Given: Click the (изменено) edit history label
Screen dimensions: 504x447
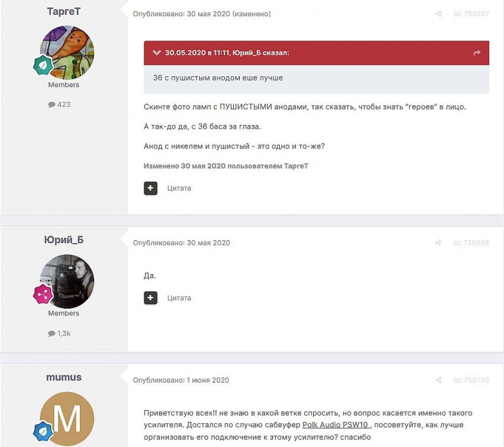Looking at the screenshot, I should click(251, 14).
